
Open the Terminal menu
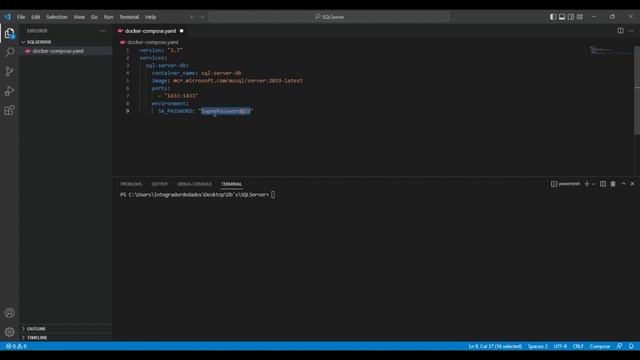pos(129,17)
